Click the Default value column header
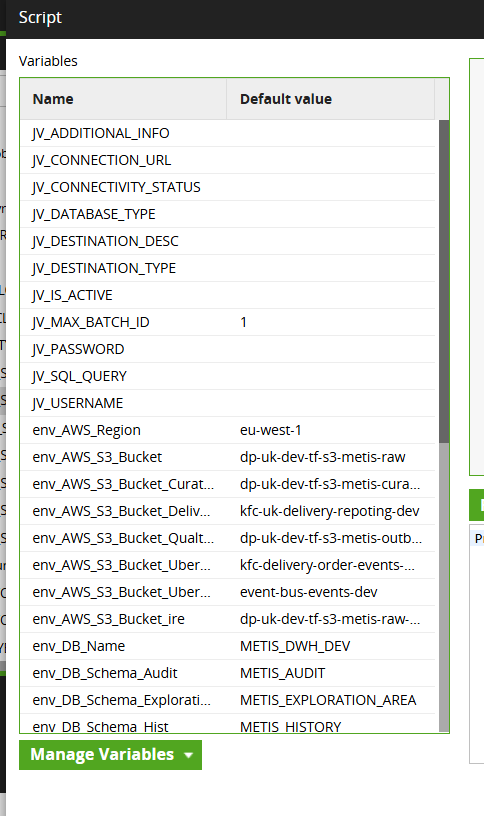The width and height of the screenshot is (484, 816). (330, 99)
